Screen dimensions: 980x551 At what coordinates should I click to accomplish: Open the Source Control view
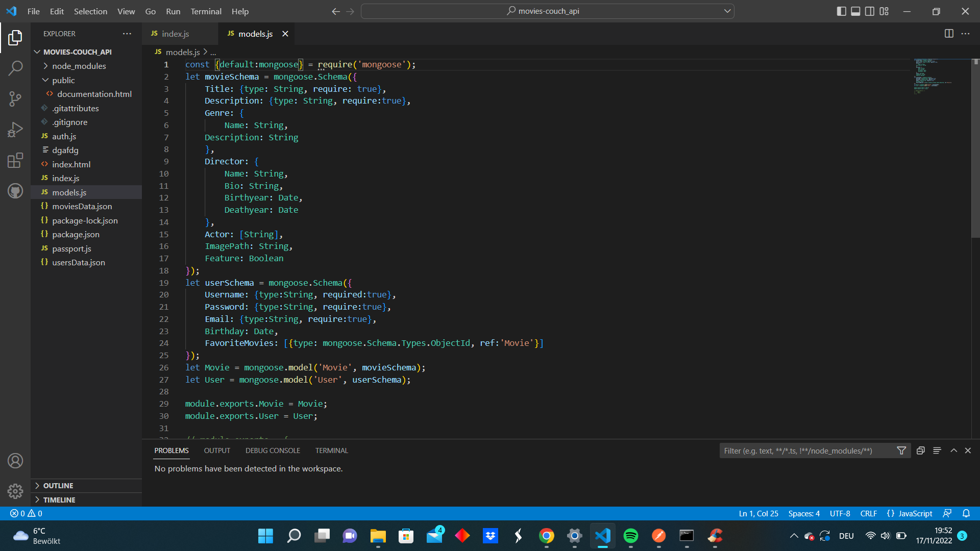(15, 98)
